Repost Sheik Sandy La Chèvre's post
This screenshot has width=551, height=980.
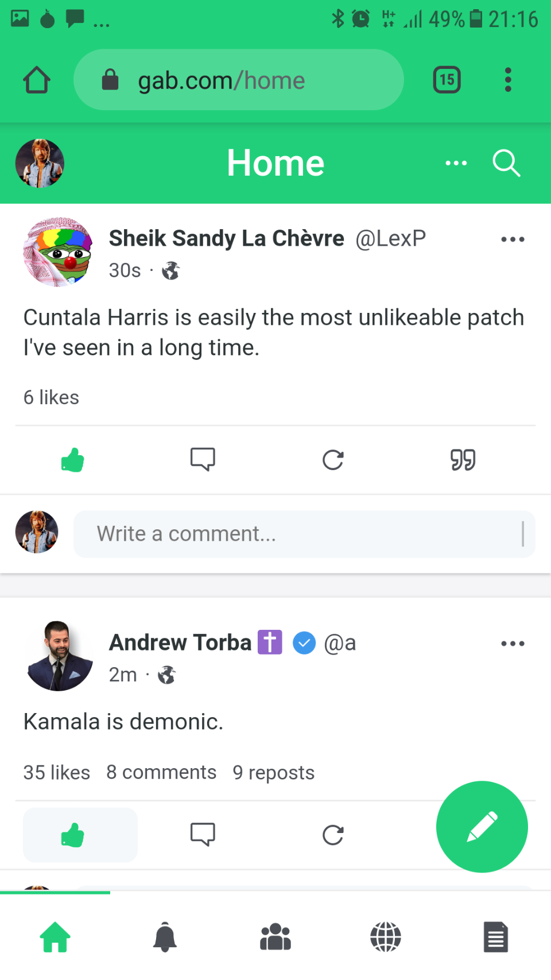coord(333,459)
